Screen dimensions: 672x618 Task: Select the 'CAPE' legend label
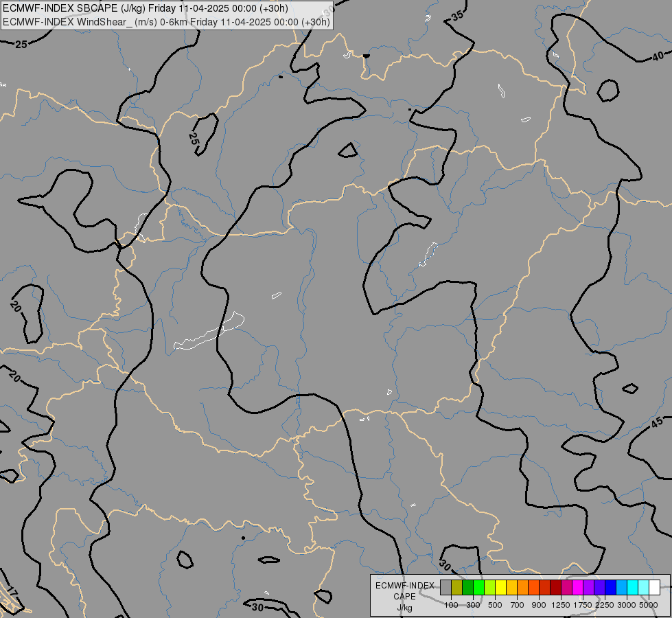[x=404, y=597]
